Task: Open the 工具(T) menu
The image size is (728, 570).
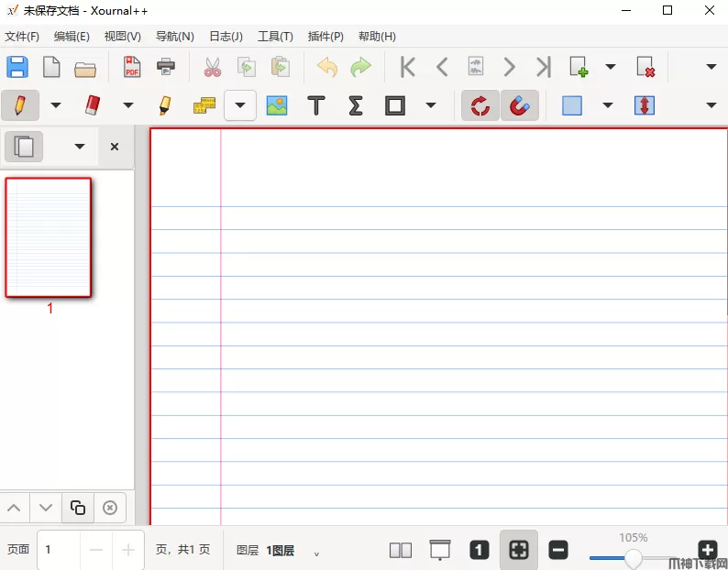Action: click(x=275, y=37)
